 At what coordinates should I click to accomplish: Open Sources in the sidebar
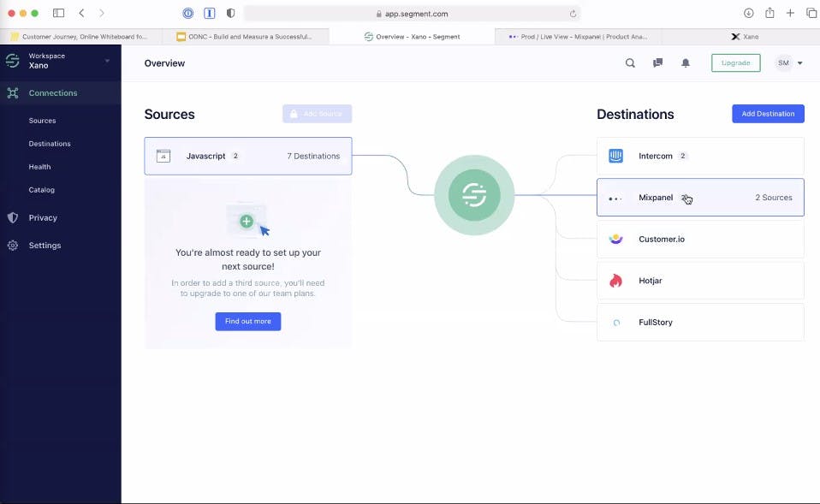pyautogui.click(x=42, y=121)
